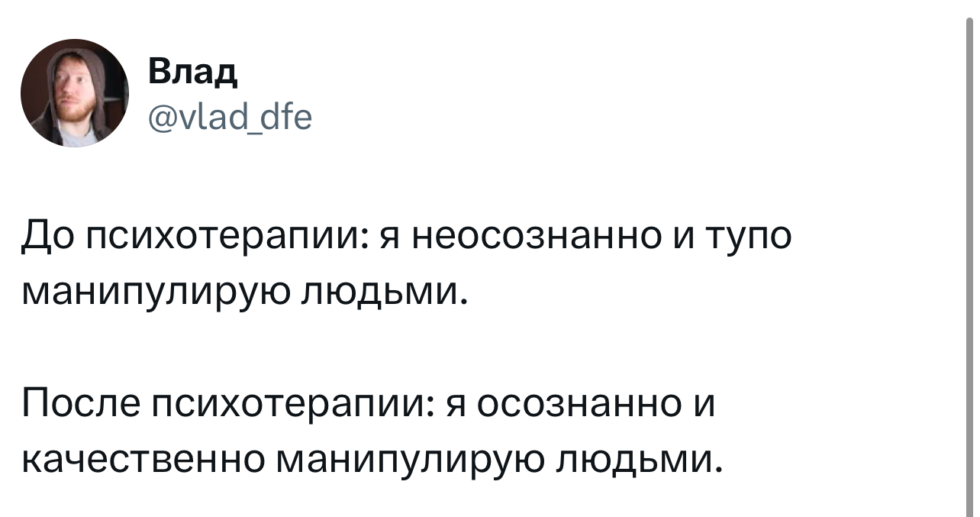Viewport: 980px width, 517px height.
Task: Click the '@' symbol of the handle
Action: [159, 118]
